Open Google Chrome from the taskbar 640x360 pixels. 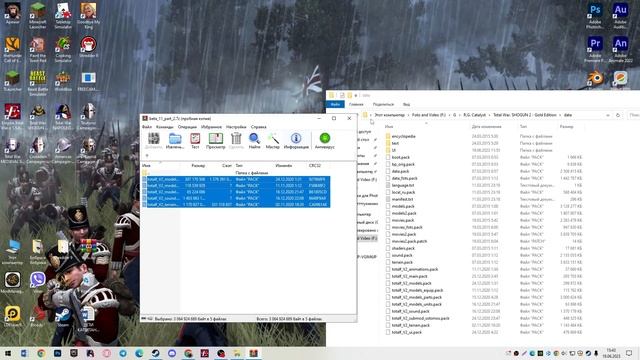(x=41, y=353)
